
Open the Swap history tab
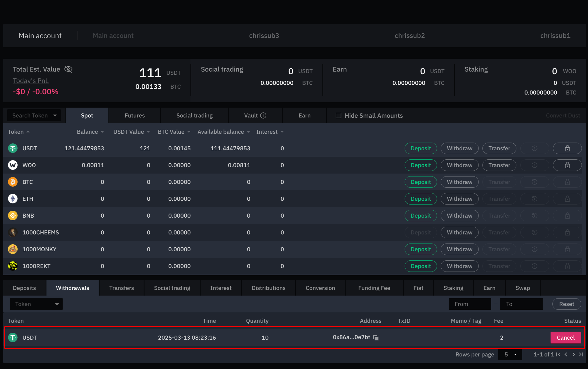click(x=523, y=288)
